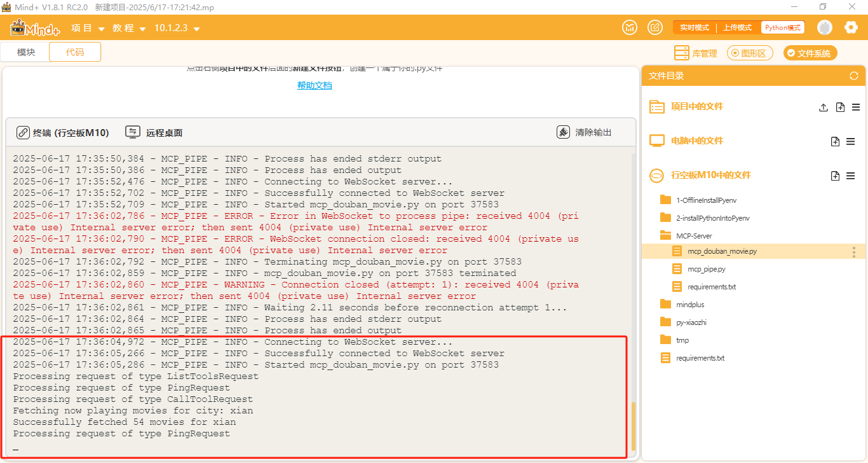
Task: Open the 项目 dropdown menu
Action: 88,28
